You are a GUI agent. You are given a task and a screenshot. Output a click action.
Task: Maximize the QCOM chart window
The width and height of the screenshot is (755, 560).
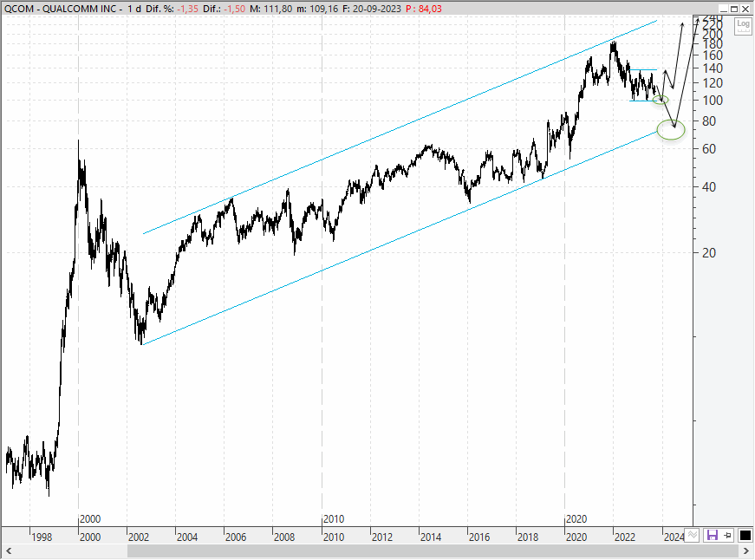734,9
